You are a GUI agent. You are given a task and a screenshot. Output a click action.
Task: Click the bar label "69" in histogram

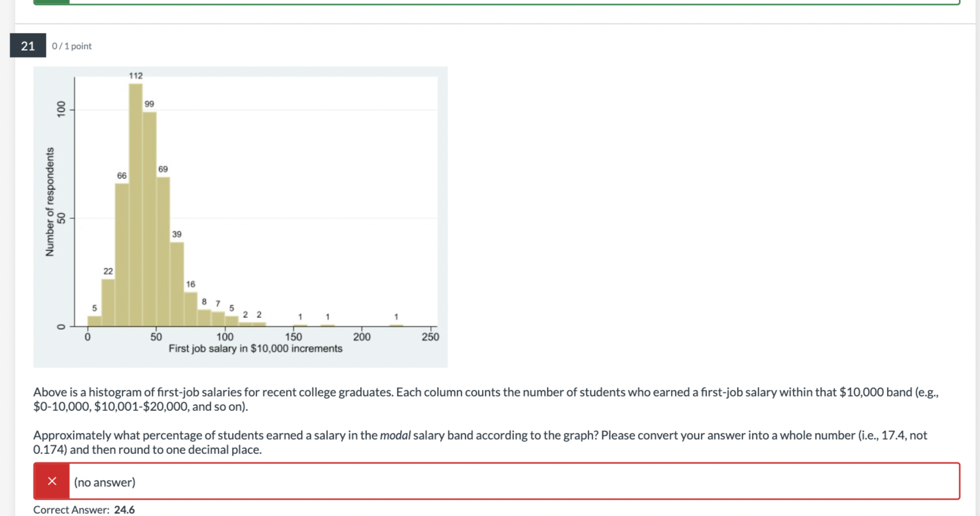click(163, 169)
